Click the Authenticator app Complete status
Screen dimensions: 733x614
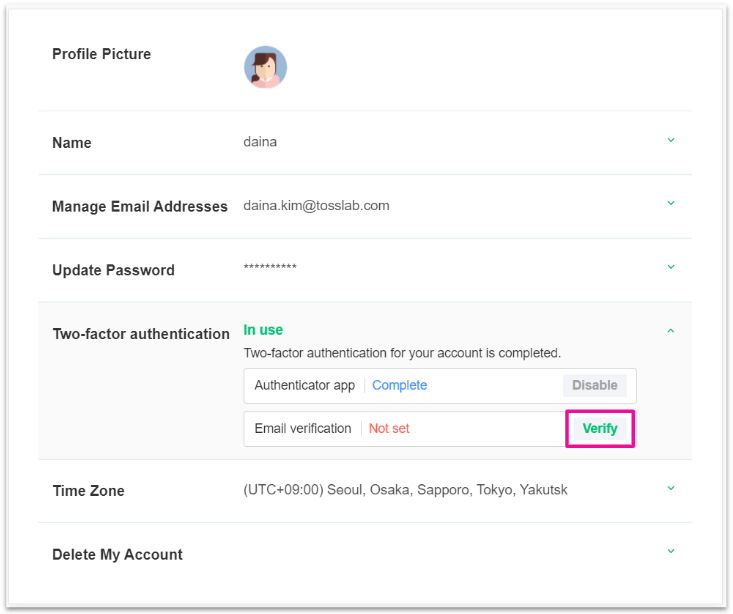coord(399,385)
